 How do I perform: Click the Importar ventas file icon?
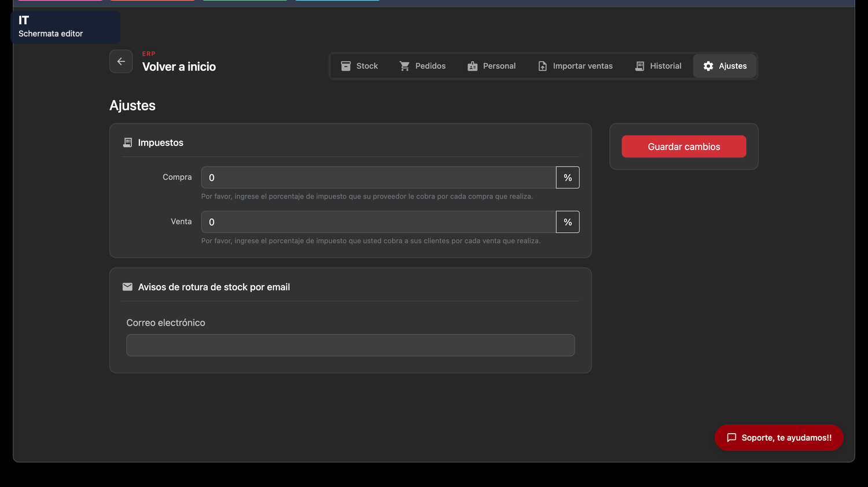542,66
